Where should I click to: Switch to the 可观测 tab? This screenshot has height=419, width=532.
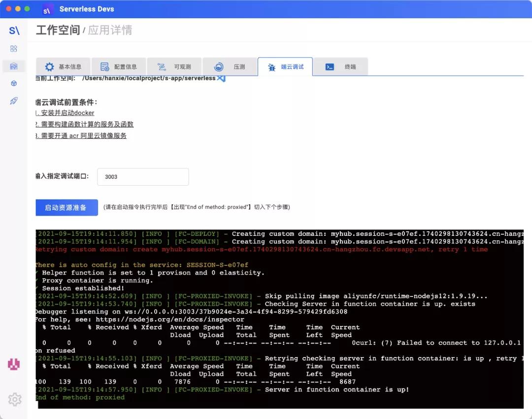174,67
